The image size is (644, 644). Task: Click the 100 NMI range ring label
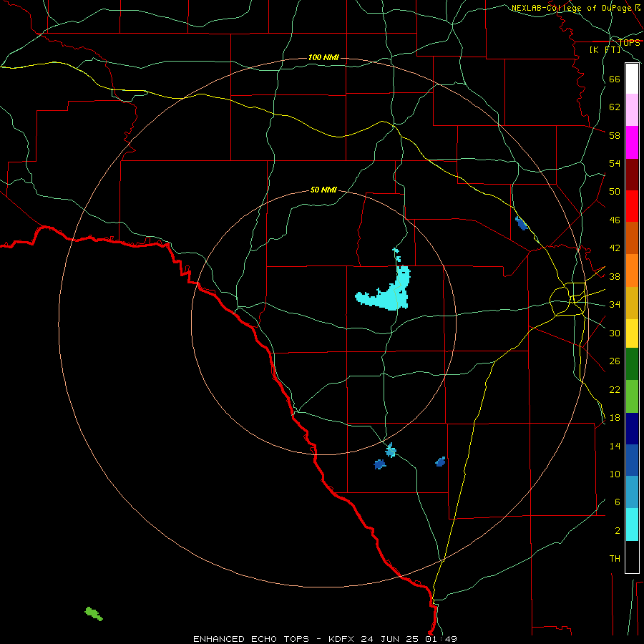323,57
